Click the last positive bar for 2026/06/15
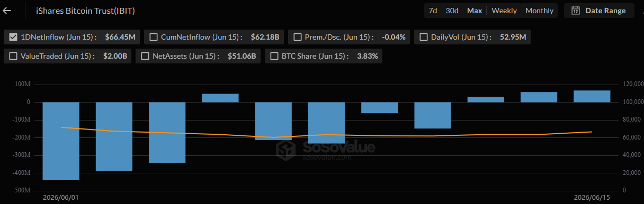The image size is (644, 204). [x=592, y=96]
